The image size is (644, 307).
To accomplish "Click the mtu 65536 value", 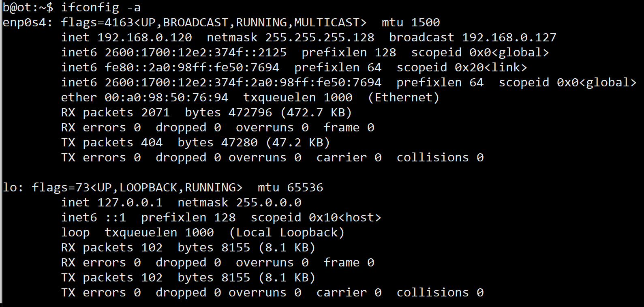I will 305,187.
